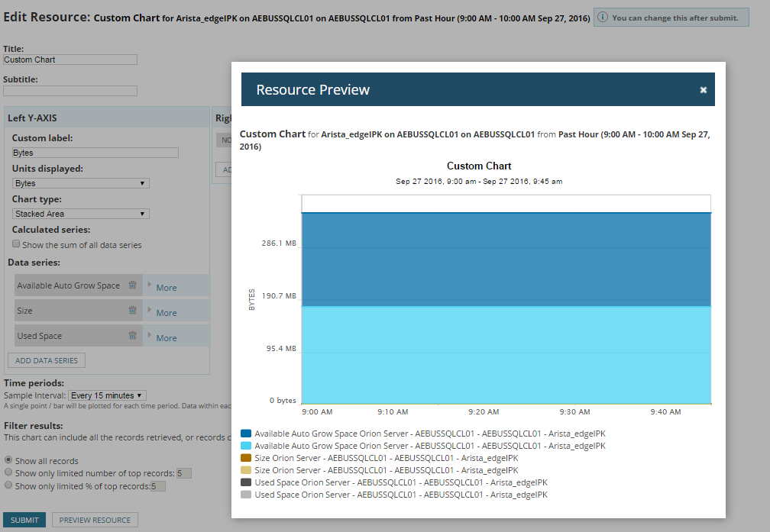Delete the Used Space data series
770x532 pixels.
(x=133, y=335)
